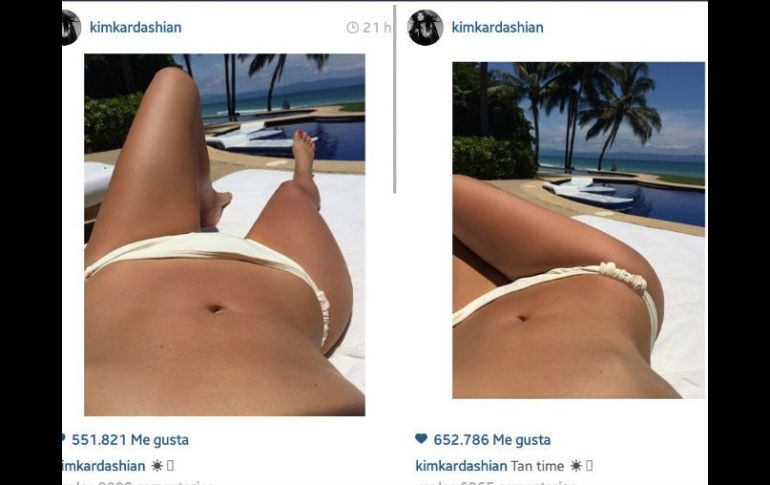Click the sun emoji after Tan time
Image resolution: width=770 pixels, height=485 pixels.
tap(576, 465)
